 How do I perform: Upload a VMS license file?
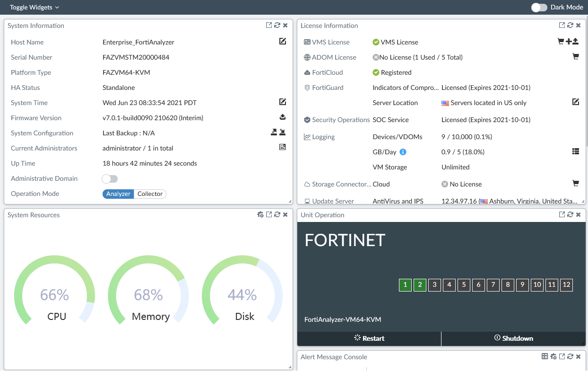[576, 42]
